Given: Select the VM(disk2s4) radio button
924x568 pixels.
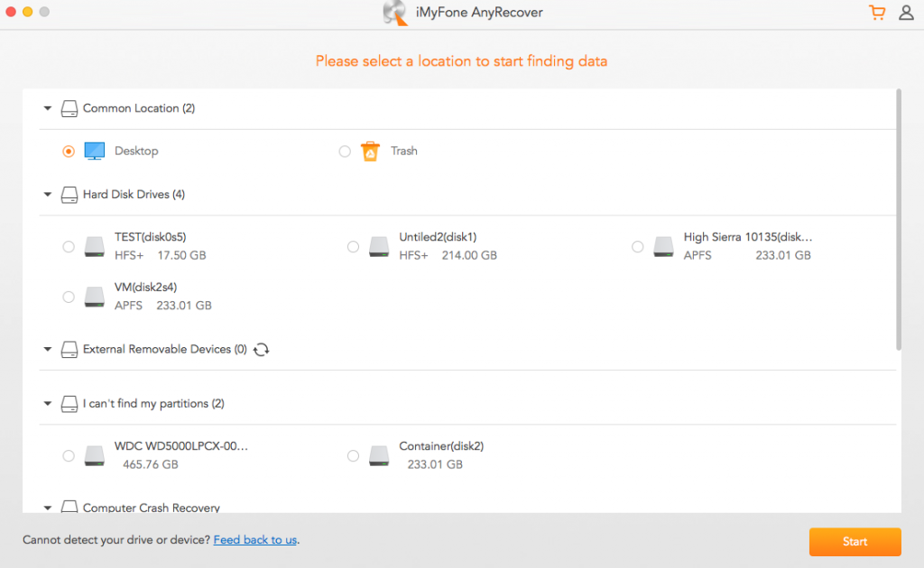Looking at the screenshot, I should pyautogui.click(x=69, y=297).
